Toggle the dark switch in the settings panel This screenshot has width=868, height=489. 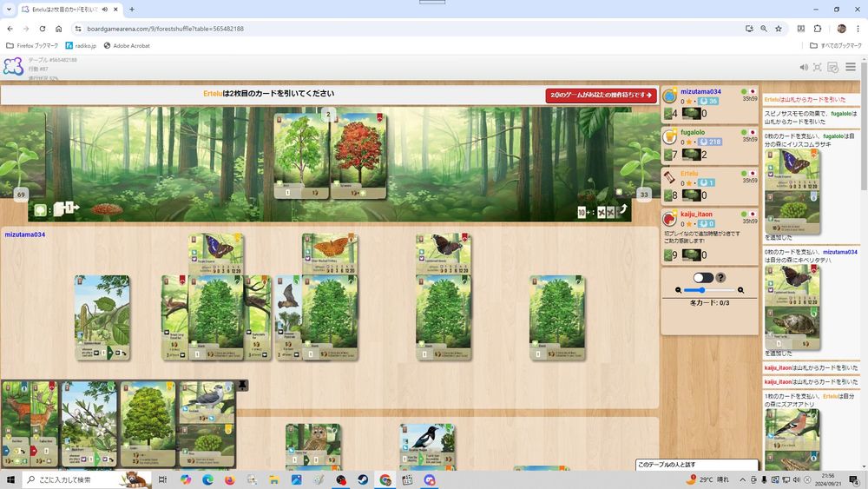[x=703, y=277]
